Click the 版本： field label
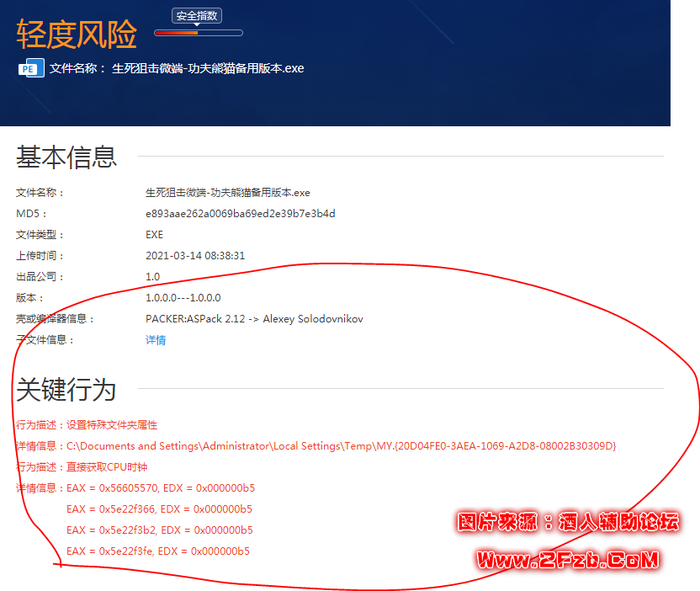 [30, 297]
